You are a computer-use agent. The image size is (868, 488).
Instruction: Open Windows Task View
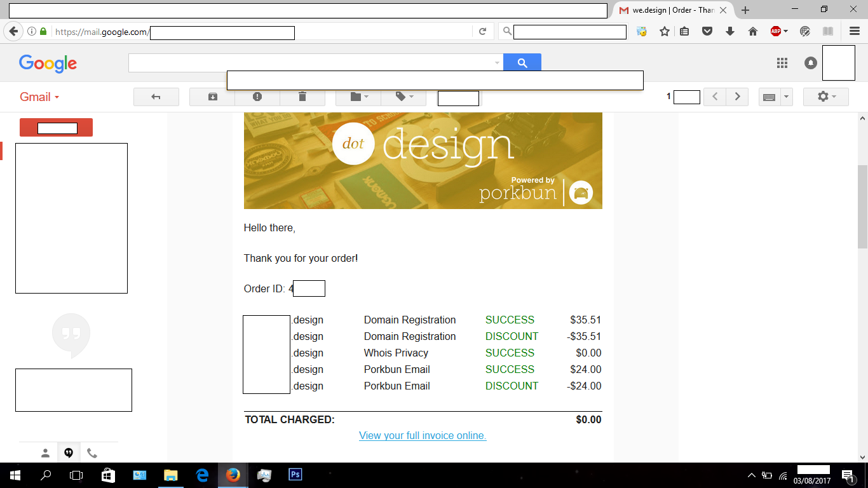coord(76,475)
